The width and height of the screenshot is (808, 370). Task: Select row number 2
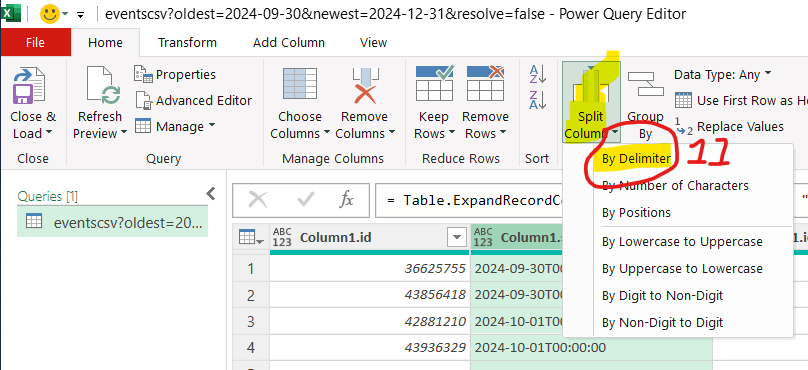coord(251,295)
